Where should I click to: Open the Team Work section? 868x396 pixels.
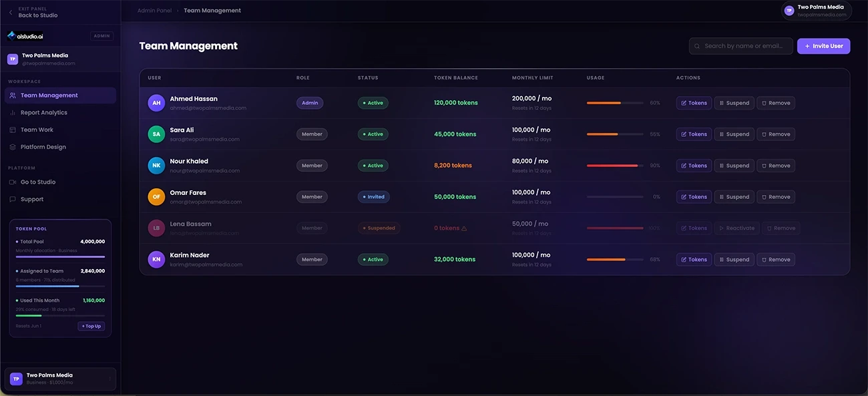click(60, 130)
